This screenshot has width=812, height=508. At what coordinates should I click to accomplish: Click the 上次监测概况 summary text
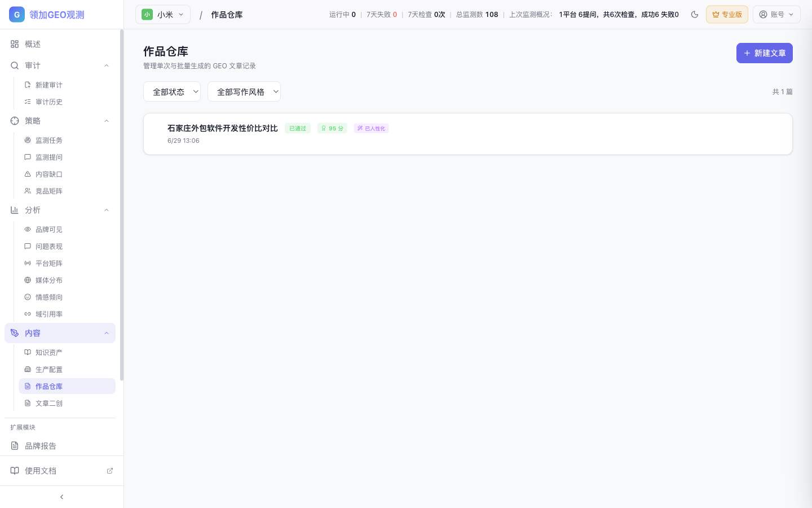click(x=594, y=15)
